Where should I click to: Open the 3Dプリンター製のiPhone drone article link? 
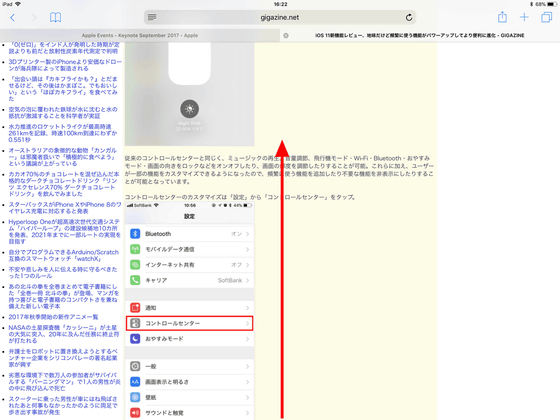point(65,65)
